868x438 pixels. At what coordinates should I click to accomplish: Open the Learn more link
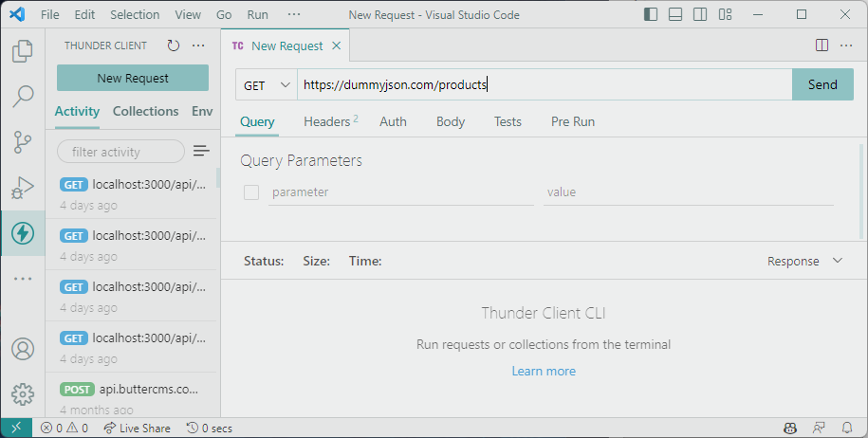coord(544,371)
